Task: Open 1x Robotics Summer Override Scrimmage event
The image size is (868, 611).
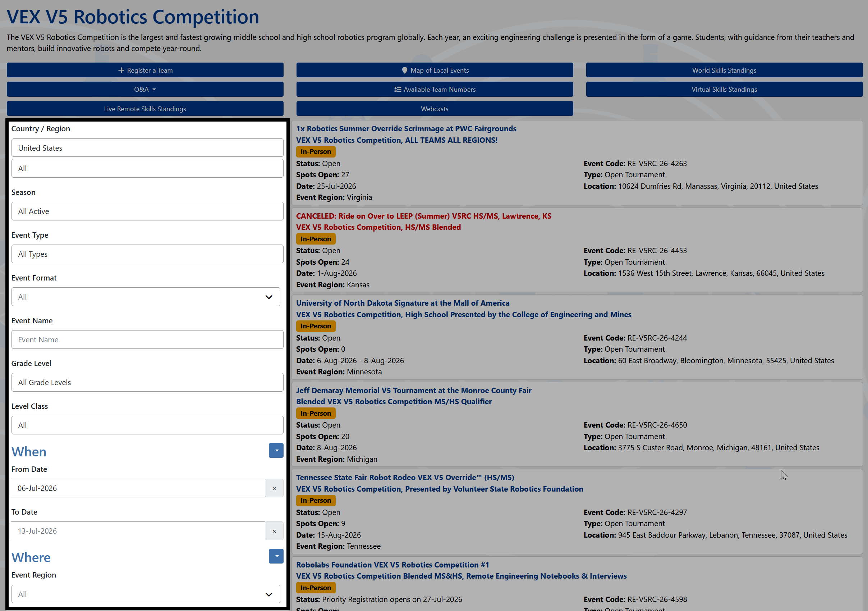Action: [x=406, y=129]
